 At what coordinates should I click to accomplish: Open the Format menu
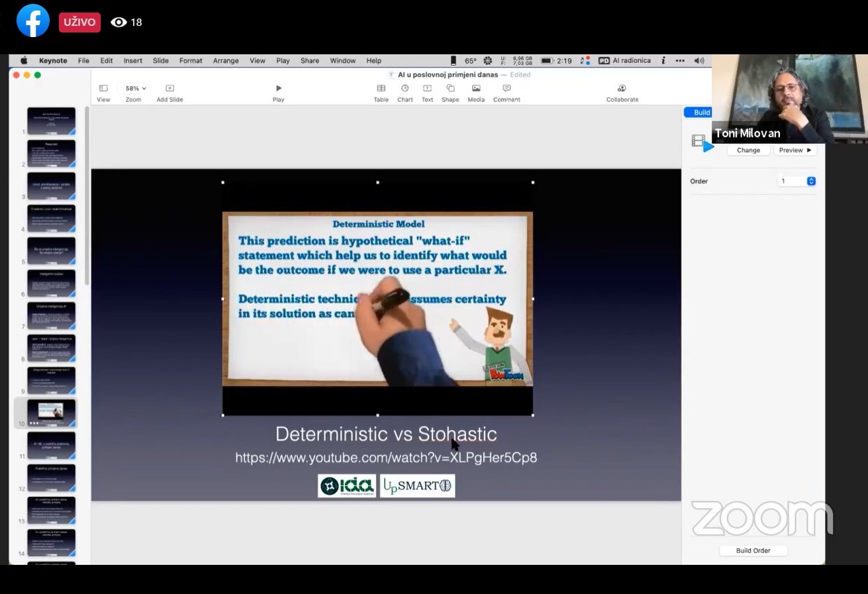(x=191, y=61)
